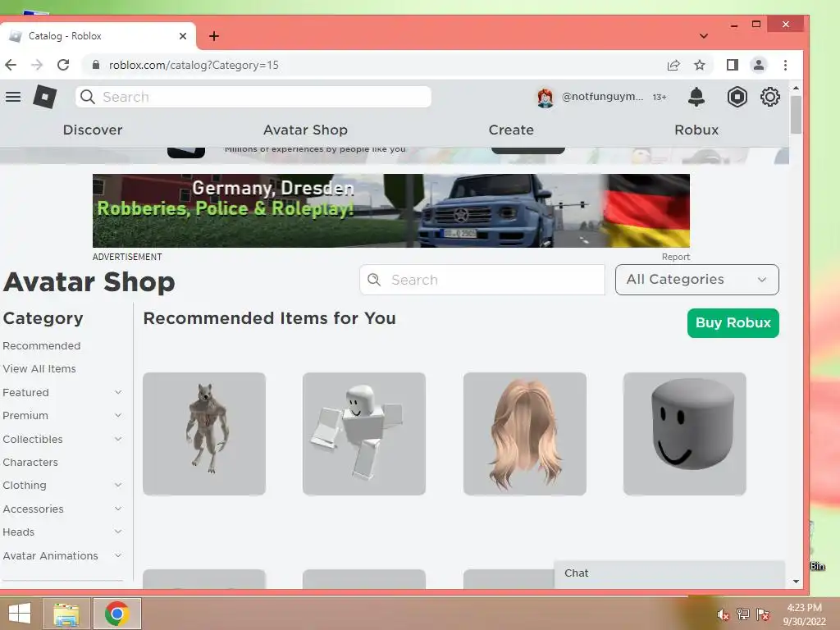Open Chrome side panel icon

tap(733, 65)
